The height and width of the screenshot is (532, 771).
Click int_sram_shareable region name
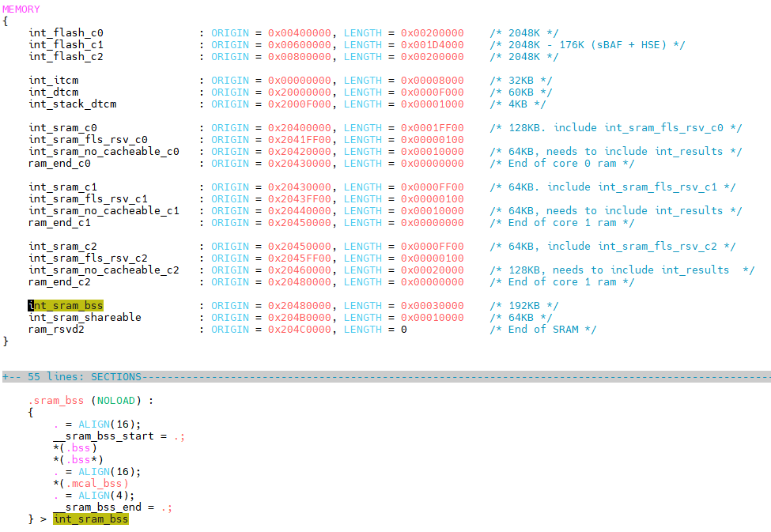(x=85, y=317)
